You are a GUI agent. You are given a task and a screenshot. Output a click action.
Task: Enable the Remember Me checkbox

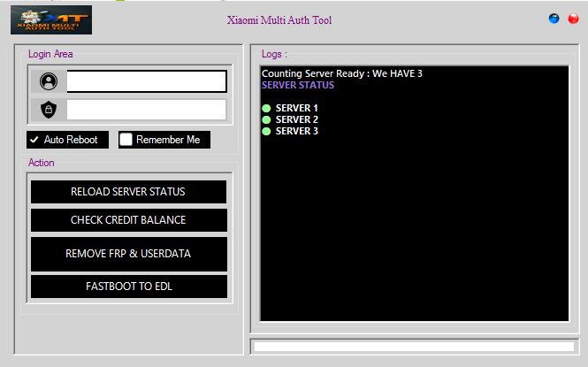point(126,140)
